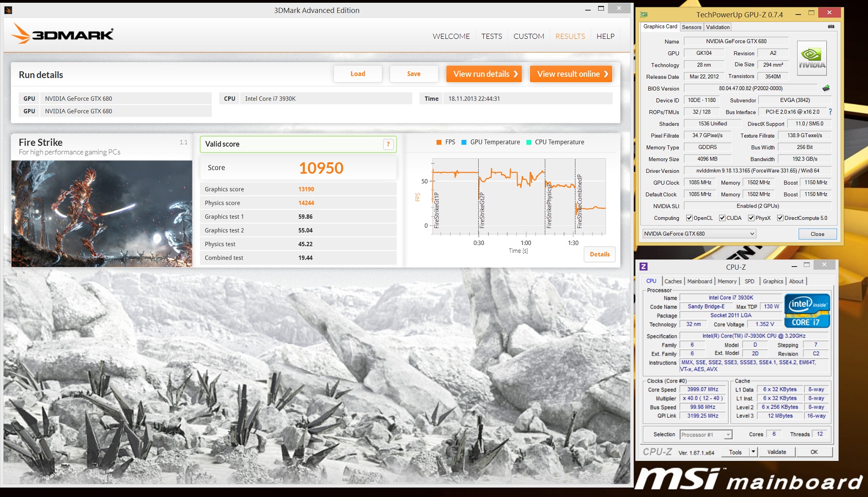Click the GPU name field in GPU-Z
The width and height of the screenshot is (868, 497).
(736, 41)
